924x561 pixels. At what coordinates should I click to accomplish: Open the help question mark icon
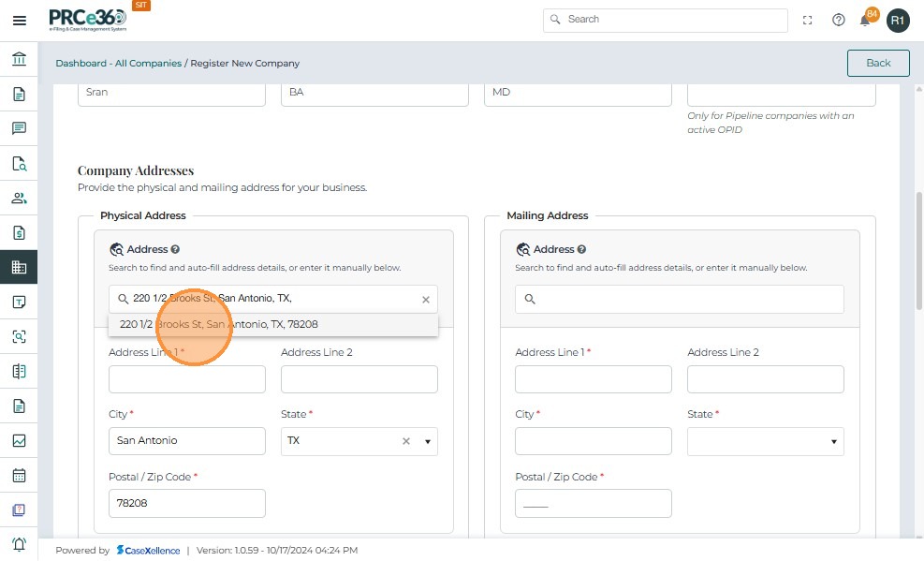(839, 20)
